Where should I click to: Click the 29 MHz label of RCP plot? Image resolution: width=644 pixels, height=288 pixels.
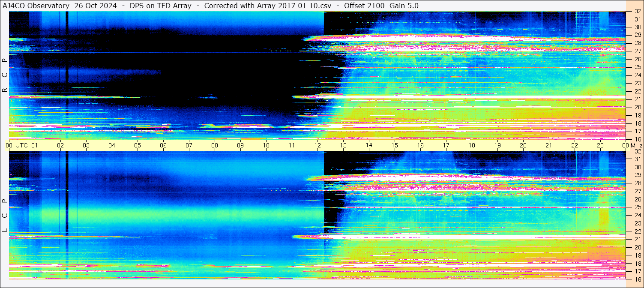(x=637, y=35)
